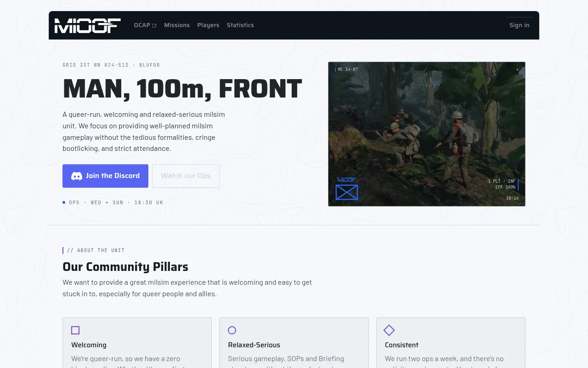Click the square icon above Welcoming
The image size is (588, 368).
pyautogui.click(x=75, y=330)
